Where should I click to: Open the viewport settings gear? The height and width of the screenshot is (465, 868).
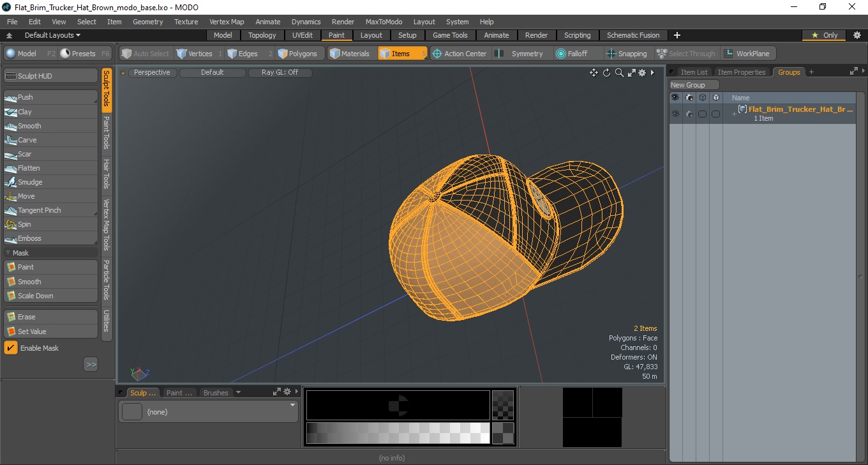642,73
